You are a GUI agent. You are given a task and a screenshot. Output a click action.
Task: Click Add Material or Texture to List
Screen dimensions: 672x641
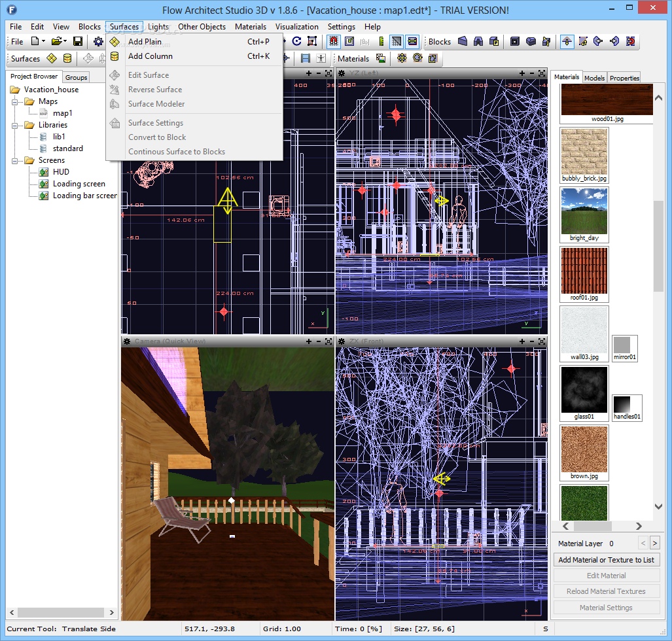point(606,560)
